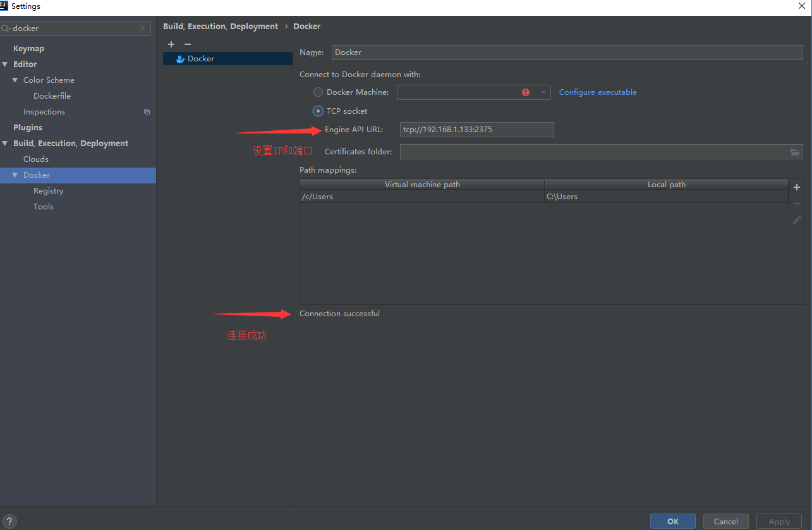
Task: Open Dockerfile color scheme settings
Action: click(x=52, y=96)
